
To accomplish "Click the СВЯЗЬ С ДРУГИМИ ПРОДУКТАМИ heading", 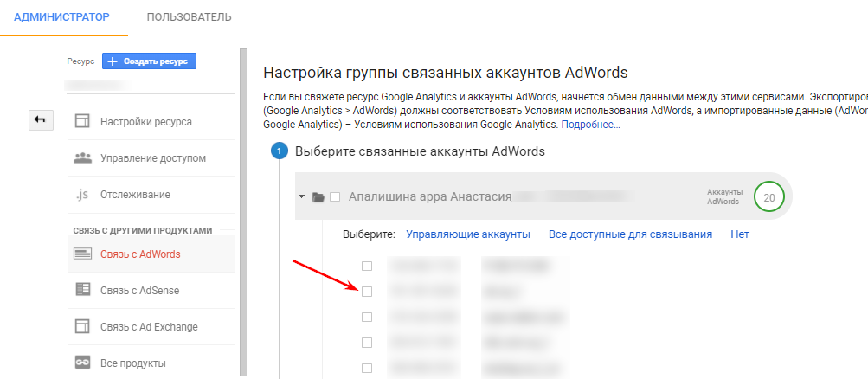I will coord(143,231).
